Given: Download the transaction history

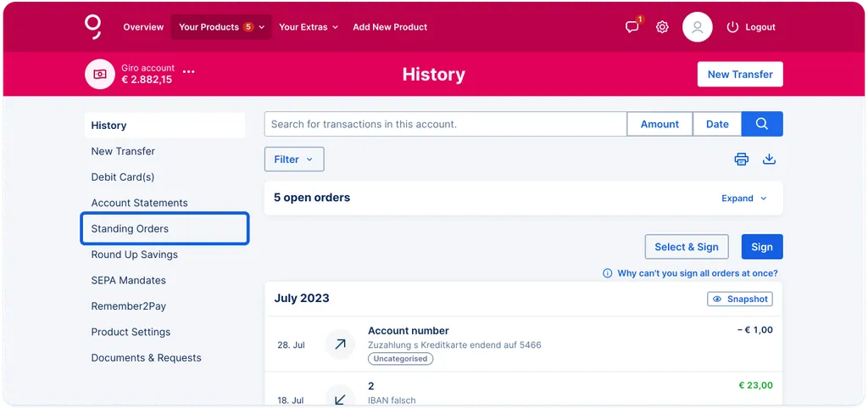Looking at the screenshot, I should click(770, 160).
